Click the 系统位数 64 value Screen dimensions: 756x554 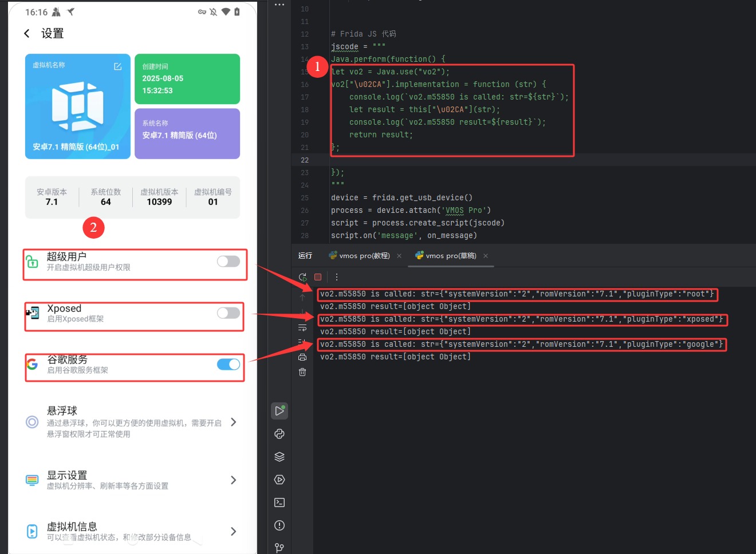(106, 202)
